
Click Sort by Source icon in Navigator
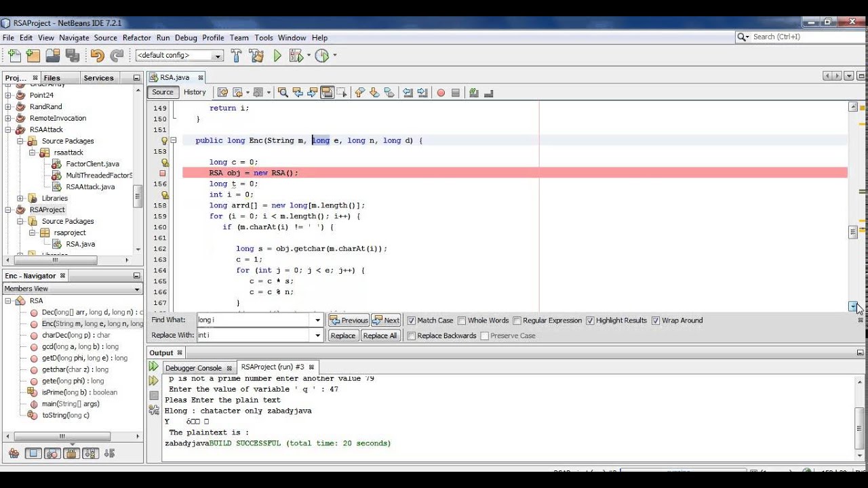click(x=111, y=453)
